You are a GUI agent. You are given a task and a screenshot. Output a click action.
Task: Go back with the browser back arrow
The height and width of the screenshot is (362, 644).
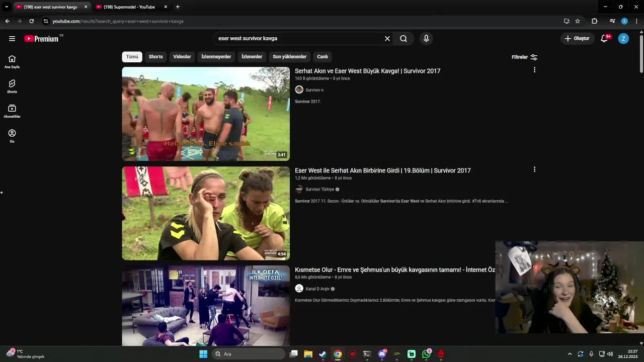[x=7, y=21]
